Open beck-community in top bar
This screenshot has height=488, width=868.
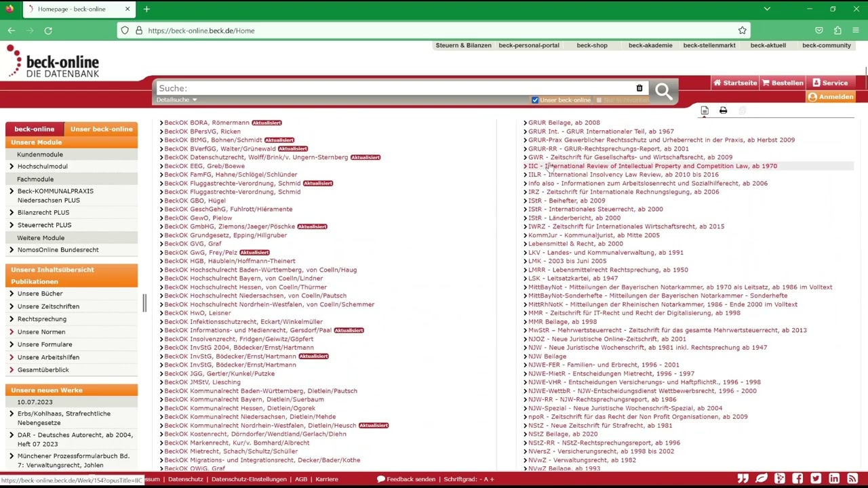tap(826, 45)
